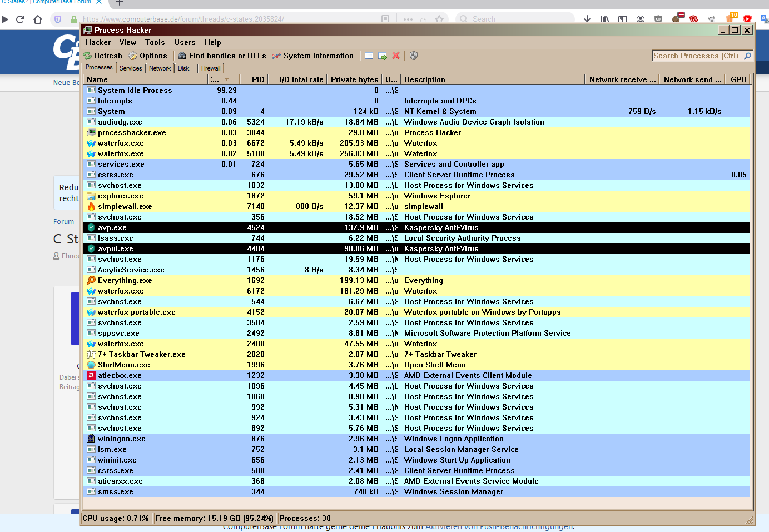The width and height of the screenshot is (769, 532).
Task: Click the audiodg.exe process icon
Action: (x=91, y=122)
